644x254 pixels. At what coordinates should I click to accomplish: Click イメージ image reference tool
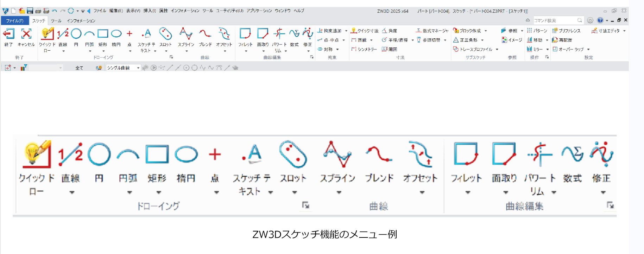tap(512, 40)
